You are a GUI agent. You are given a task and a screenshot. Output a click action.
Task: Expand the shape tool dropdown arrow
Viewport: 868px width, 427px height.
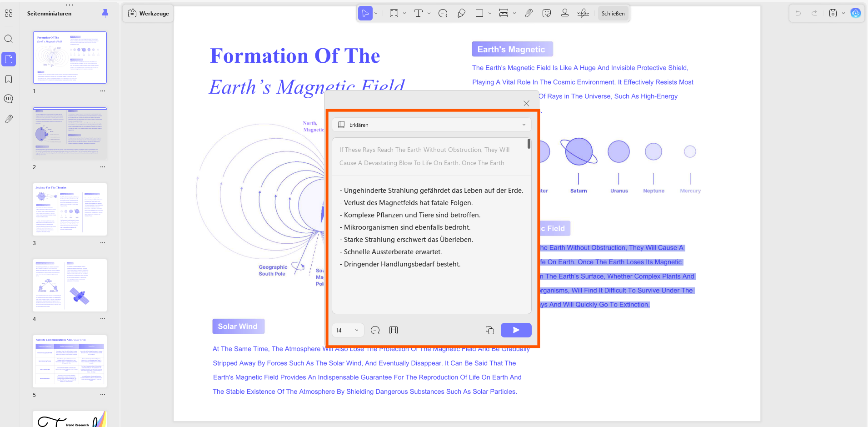pos(490,14)
